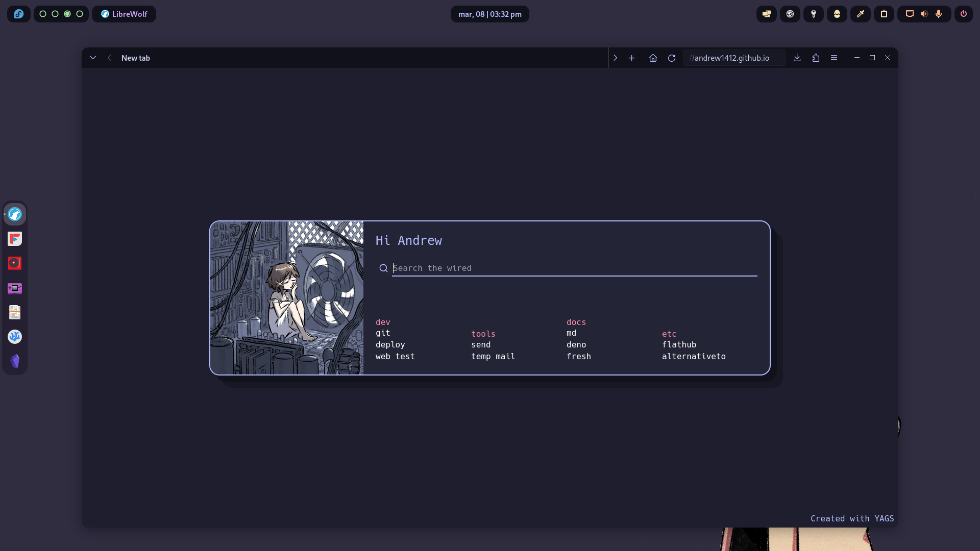Viewport: 980px width, 551px height.
Task: Activate the color picker eyedropper icon
Action: (861, 14)
